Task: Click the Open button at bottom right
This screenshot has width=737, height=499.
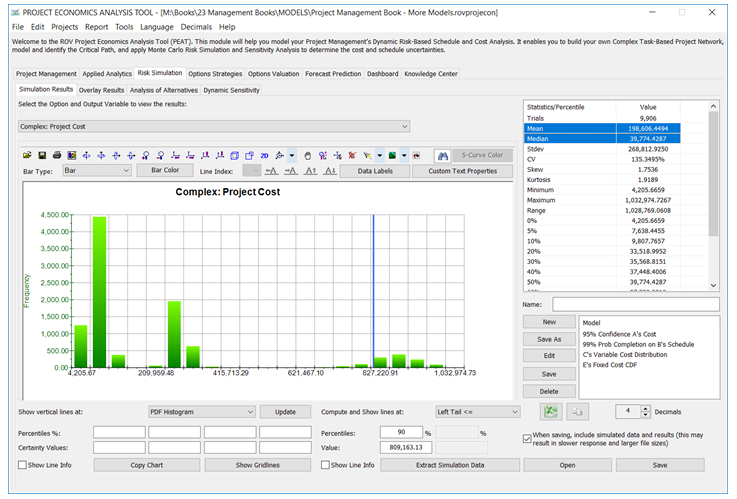Action: (x=567, y=465)
